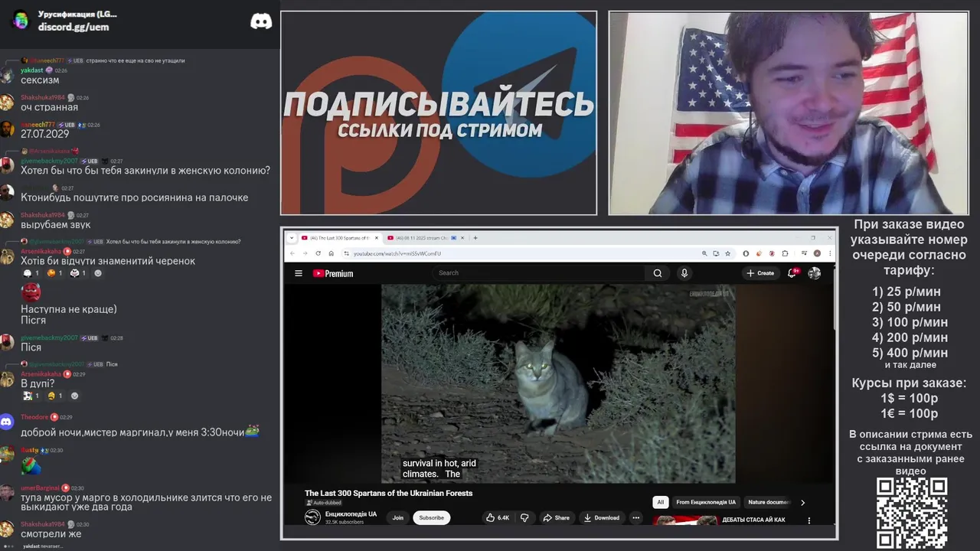The height and width of the screenshot is (551, 980).
Task: Dislike the video with thumbs down
Action: (524, 518)
